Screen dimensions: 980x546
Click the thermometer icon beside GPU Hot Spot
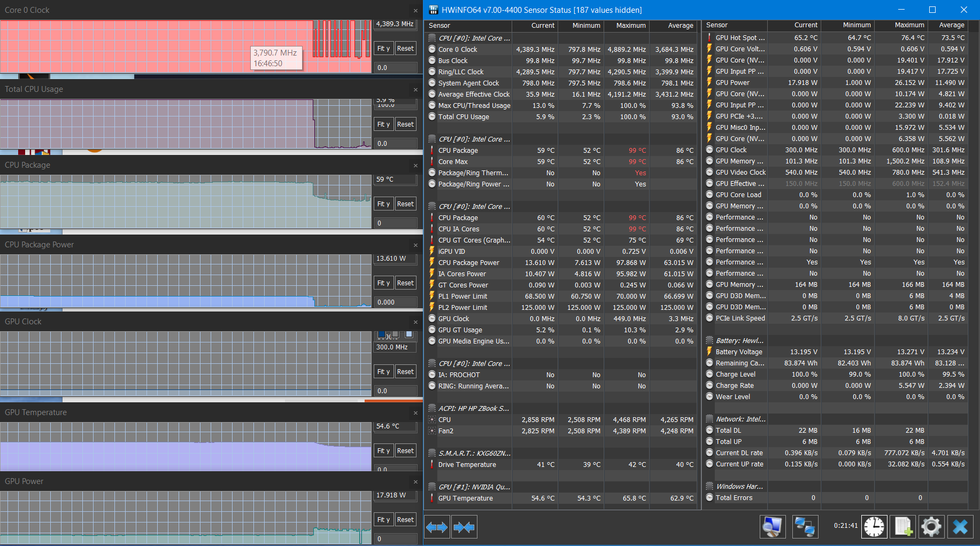[709, 37]
